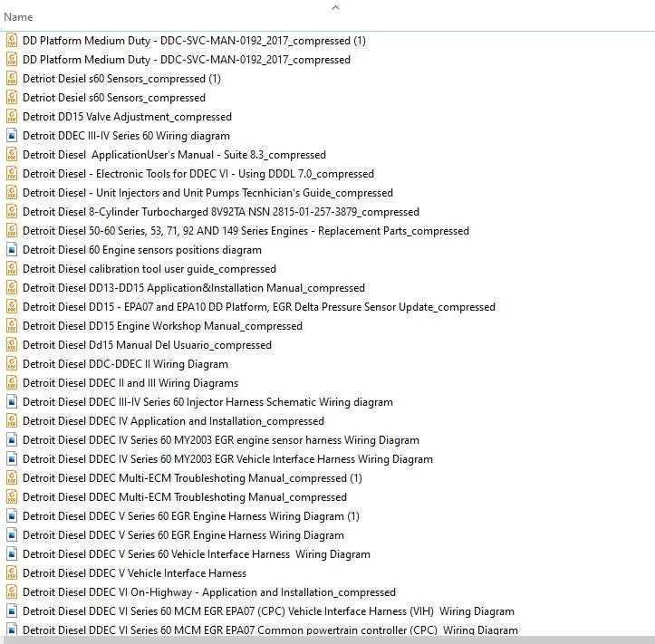Click PDF icon of EGR Delta Pressure Sensor Update
Screen dimensions: 655x644
tap(12, 307)
